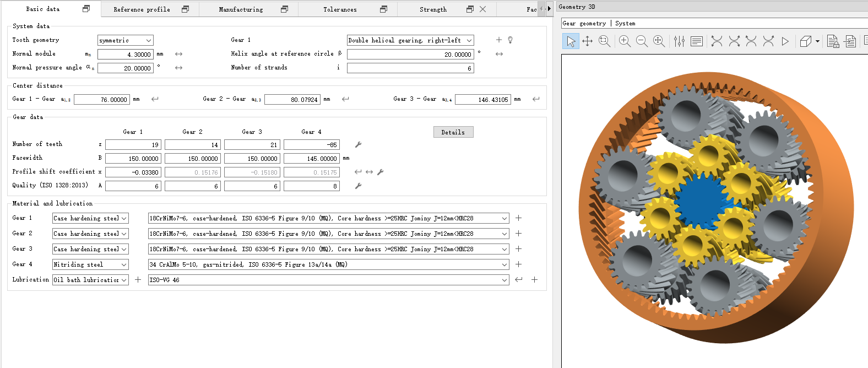
Task: Click the plus icon at end of lubrication row
Action: click(x=534, y=280)
